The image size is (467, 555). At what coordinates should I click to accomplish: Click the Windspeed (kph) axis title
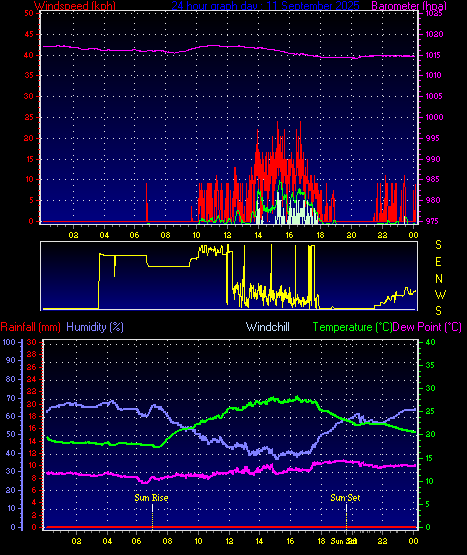coord(75,6)
